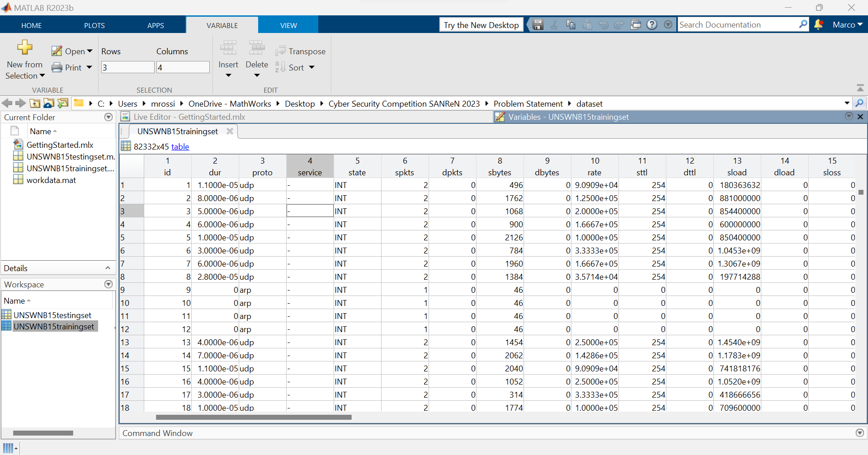Close the Variables panel with X button

coord(860,117)
